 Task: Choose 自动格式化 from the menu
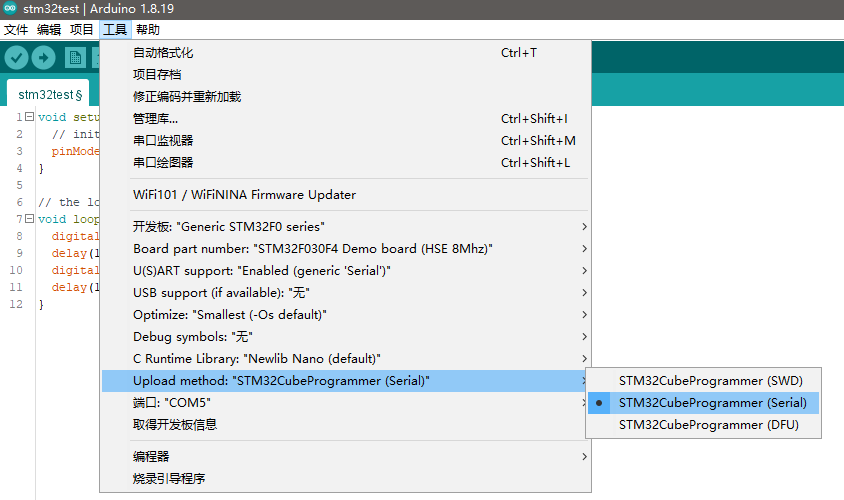(345, 53)
